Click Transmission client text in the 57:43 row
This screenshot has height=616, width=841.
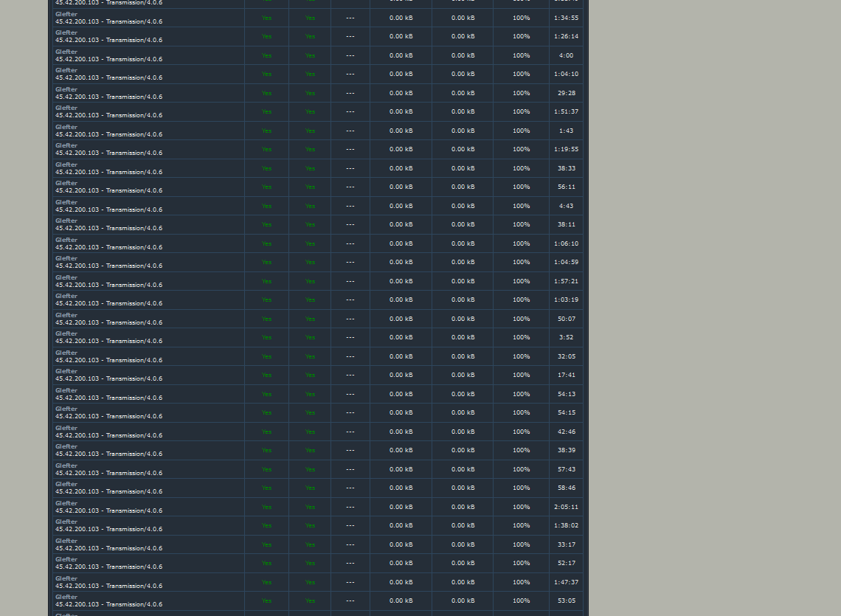tap(134, 473)
